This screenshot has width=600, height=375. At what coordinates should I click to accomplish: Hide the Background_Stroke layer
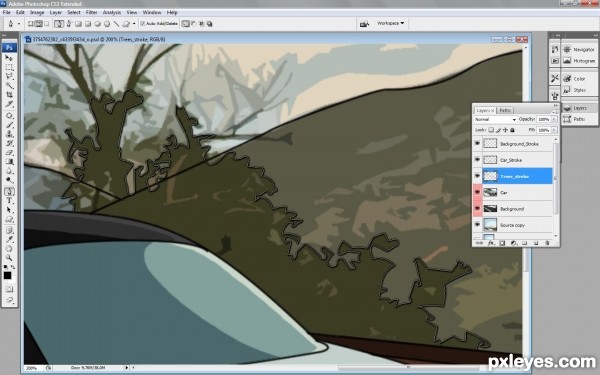click(x=477, y=143)
